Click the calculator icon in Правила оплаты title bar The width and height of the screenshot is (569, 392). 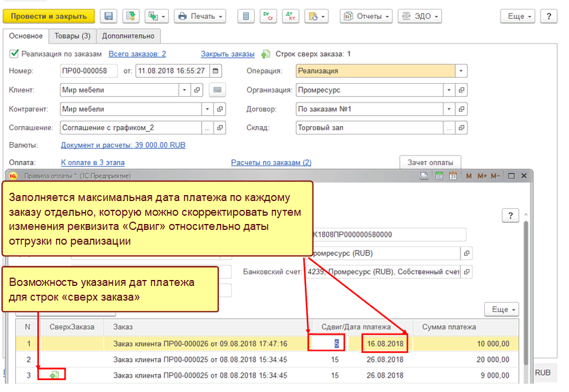click(x=439, y=176)
